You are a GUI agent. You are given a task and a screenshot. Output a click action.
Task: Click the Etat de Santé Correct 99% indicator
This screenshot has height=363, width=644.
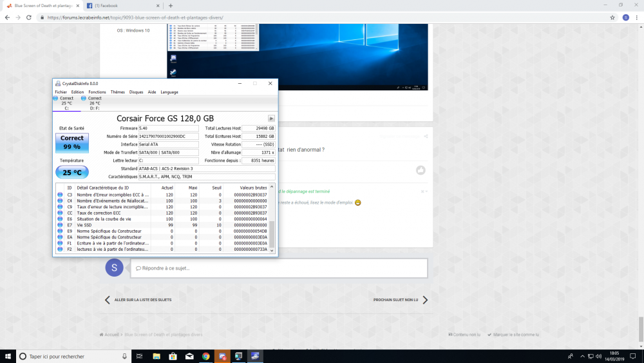tap(72, 142)
